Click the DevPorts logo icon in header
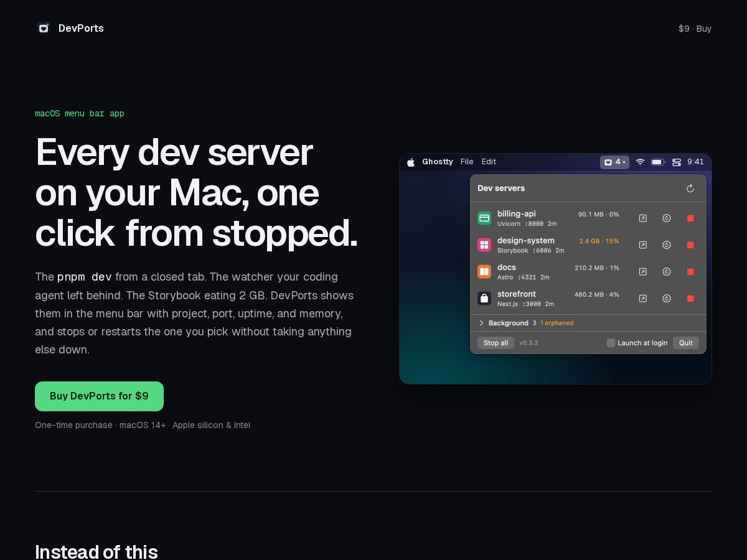 tap(43, 28)
